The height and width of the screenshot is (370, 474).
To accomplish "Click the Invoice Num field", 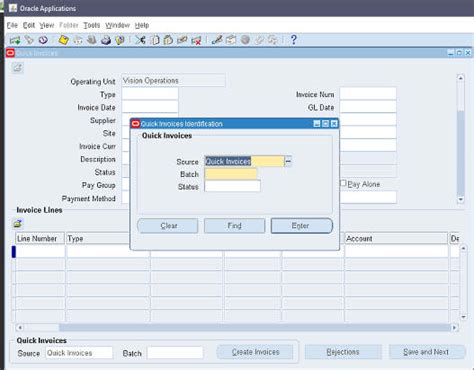I will point(368,94).
